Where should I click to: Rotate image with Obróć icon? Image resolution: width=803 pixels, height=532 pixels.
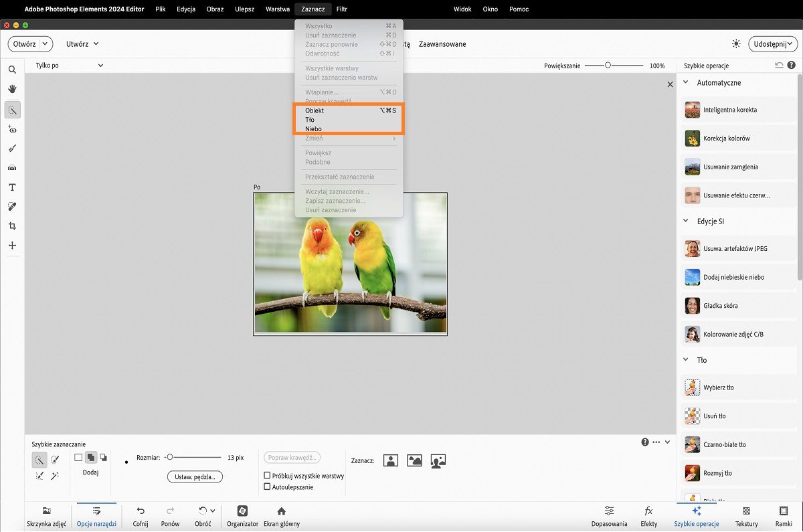pos(202,511)
